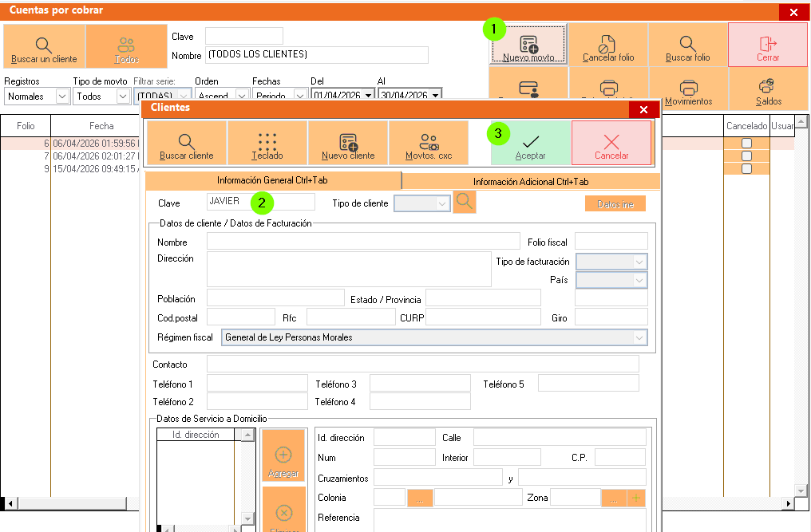The image size is (811, 532).
Task: Click the Calle input field
Action: pyautogui.click(x=560, y=437)
